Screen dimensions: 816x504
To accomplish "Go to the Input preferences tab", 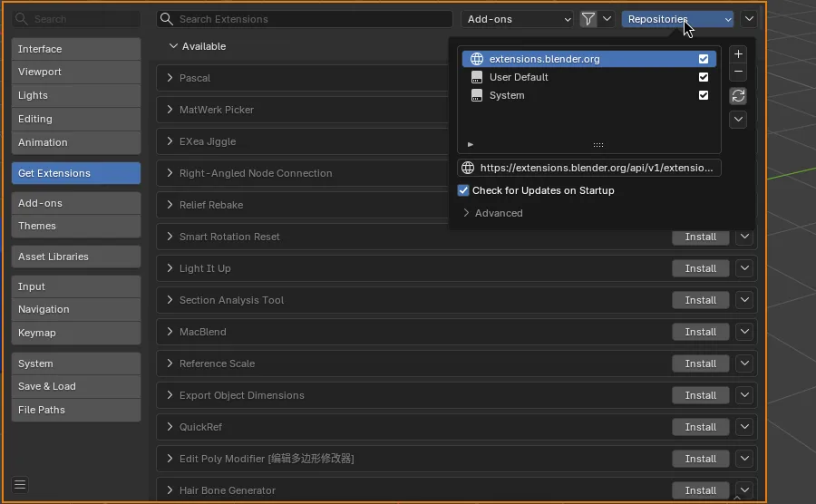I will tap(76, 286).
